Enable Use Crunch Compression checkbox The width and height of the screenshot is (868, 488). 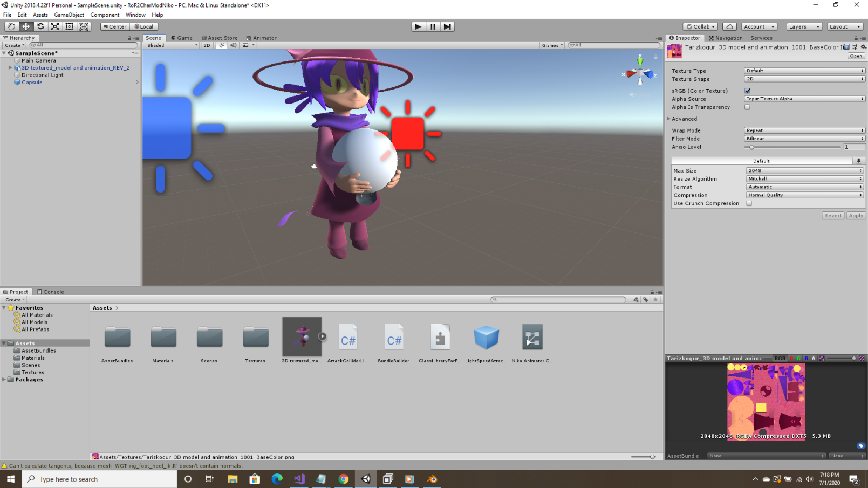(x=749, y=203)
